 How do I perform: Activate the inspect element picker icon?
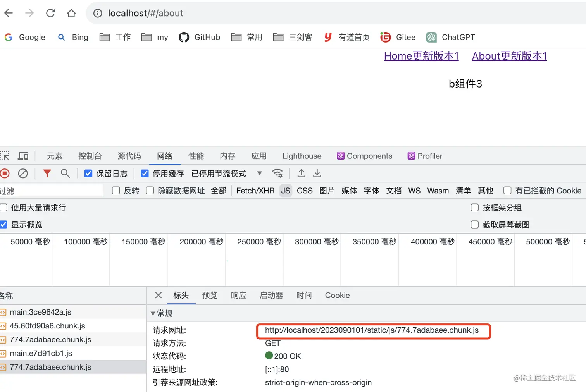[5, 156]
